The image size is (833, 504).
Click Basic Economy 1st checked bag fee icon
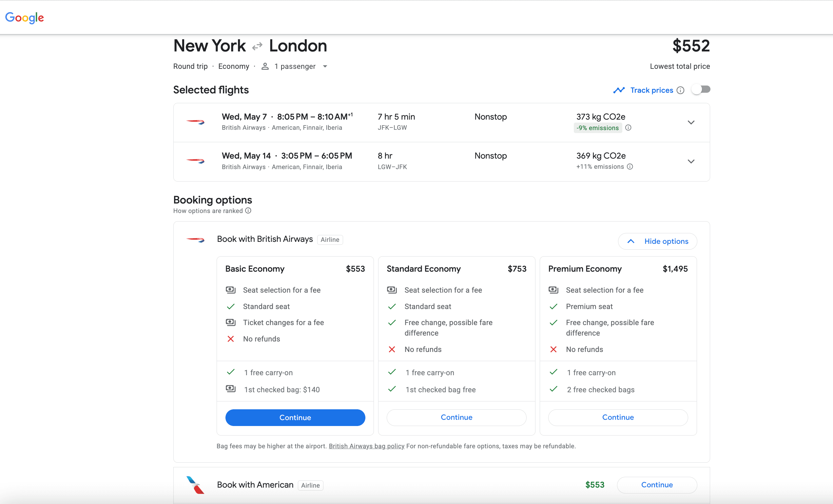231,388
